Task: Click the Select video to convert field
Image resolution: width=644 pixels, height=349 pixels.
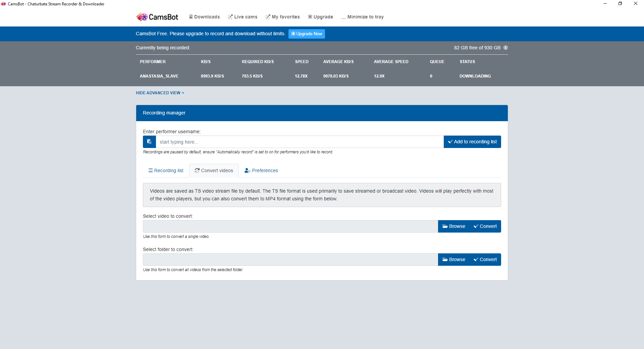Action: 290,226
